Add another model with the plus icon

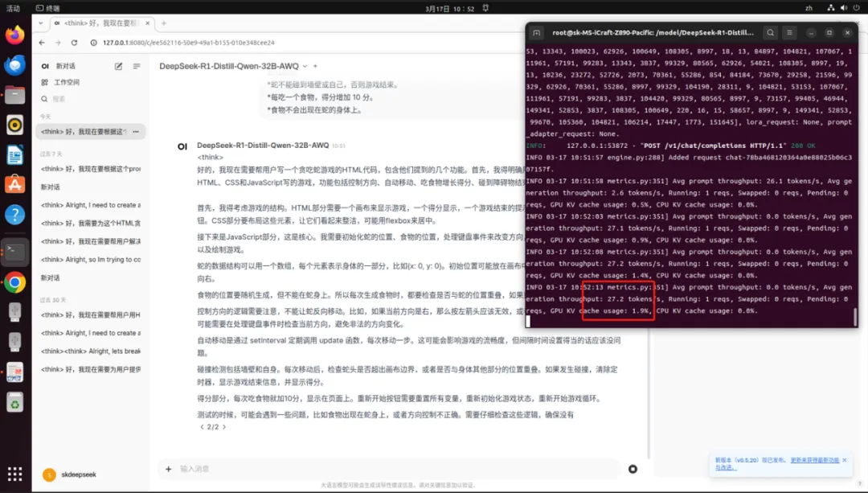pos(316,66)
